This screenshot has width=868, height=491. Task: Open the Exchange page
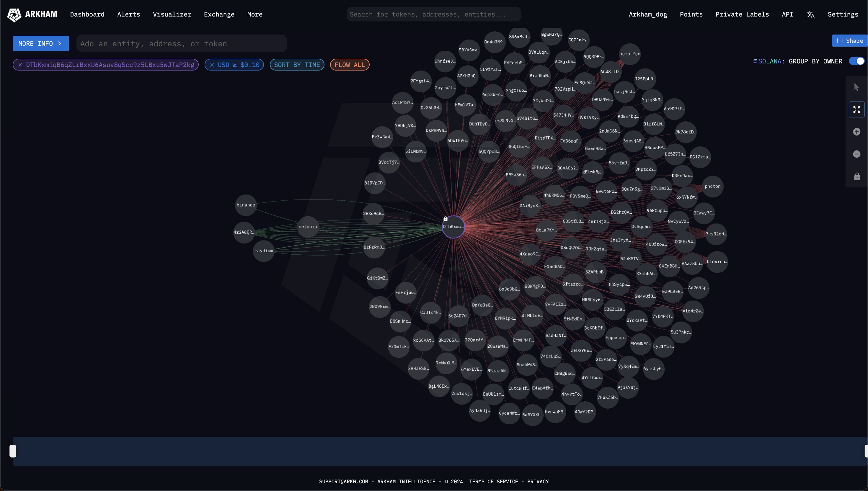tap(219, 14)
